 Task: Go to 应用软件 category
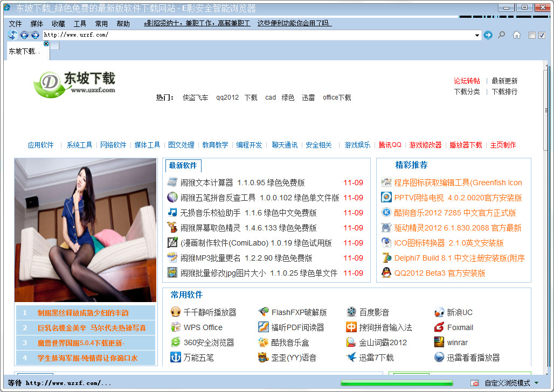pyautogui.click(x=40, y=145)
